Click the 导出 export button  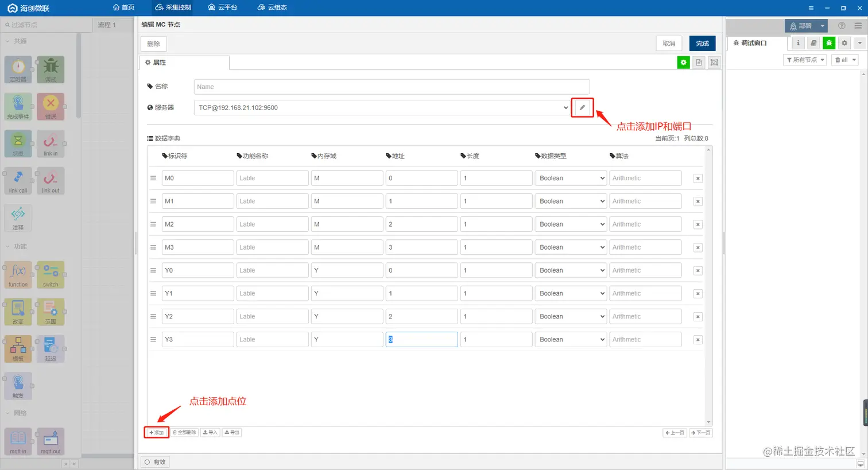point(232,433)
